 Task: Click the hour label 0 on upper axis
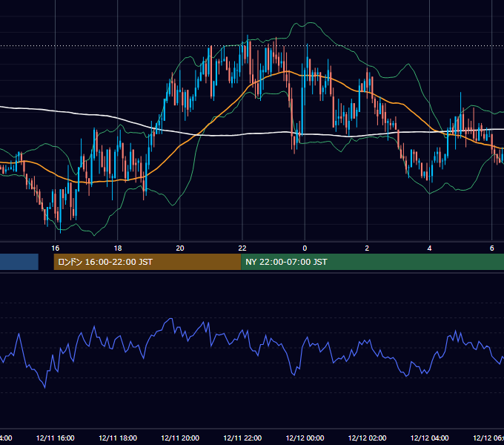pos(305,248)
